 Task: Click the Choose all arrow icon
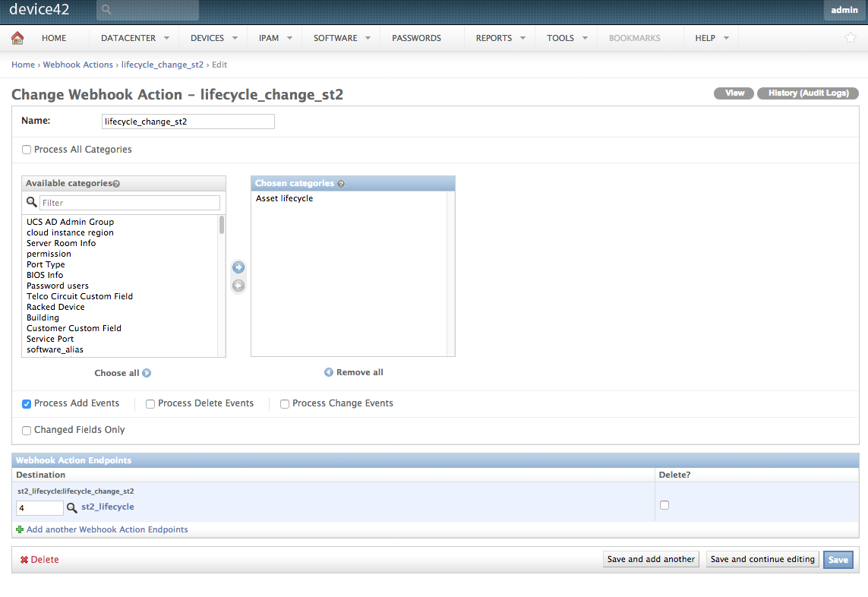pos(147,373)
